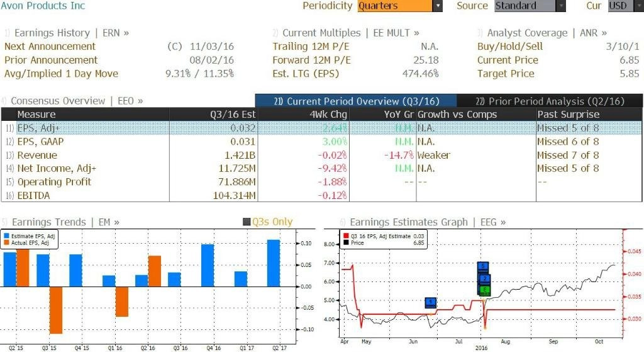Click the Avon Products Inc title
644x352 pixels.
point(43,6)
